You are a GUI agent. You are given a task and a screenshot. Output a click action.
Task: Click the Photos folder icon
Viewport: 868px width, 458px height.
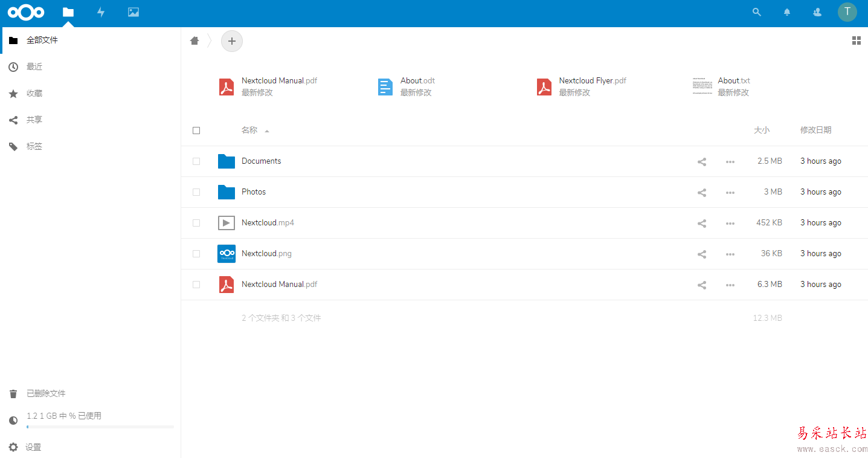pyautogui.click(x=227, y=192)
